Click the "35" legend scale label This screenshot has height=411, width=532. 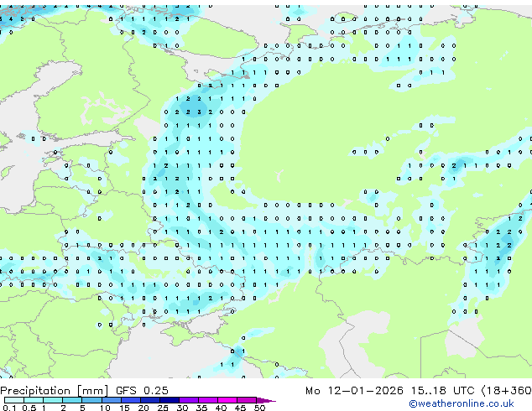201,408
